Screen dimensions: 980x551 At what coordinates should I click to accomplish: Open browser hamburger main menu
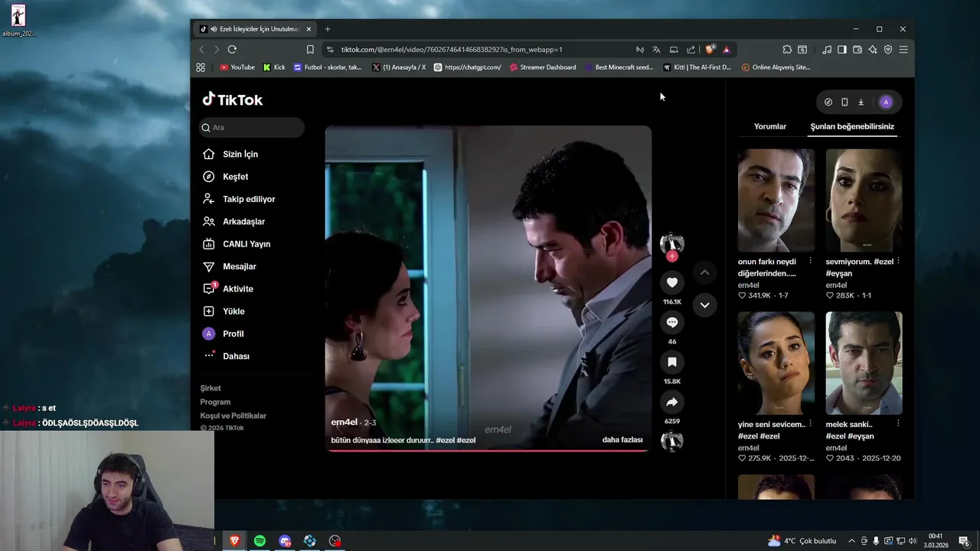pyautogui.click(x=903, y=50)
